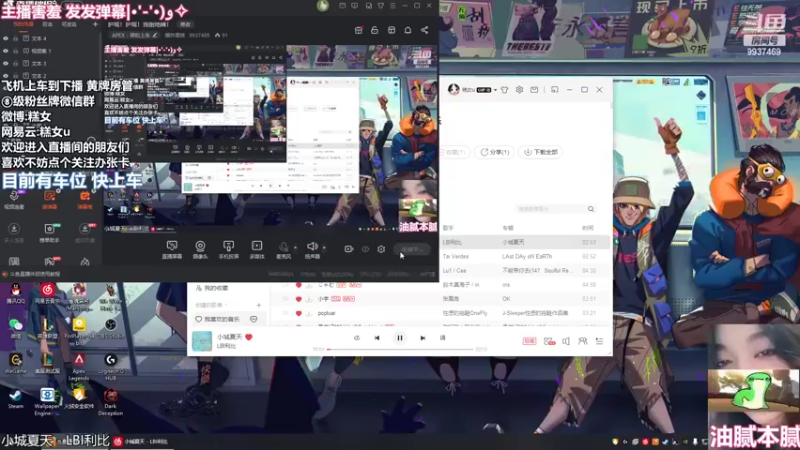Open lyrics 词 button in music player
800x450 pixels.
tap(442, 338)
